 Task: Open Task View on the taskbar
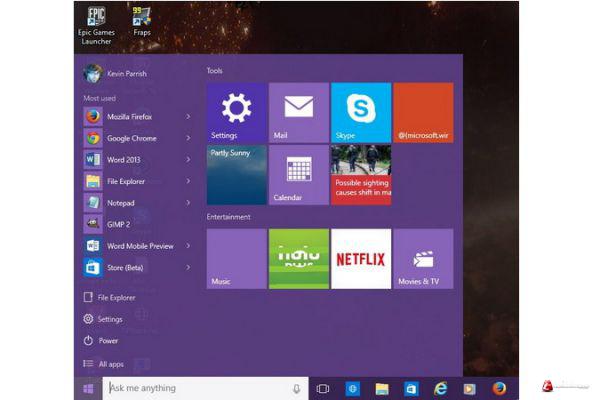click(323, 388)
